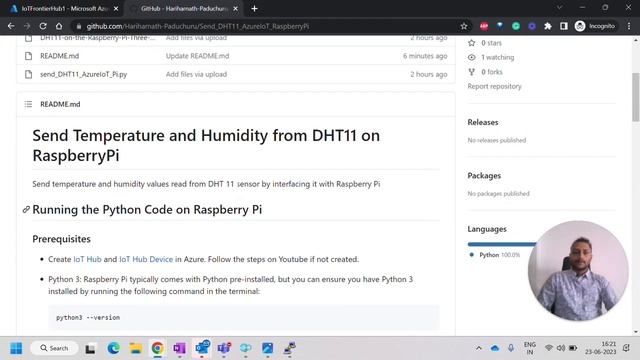This screenshot has height=360, width=640.
Task: Open the taskbar clock and date
Action: coord(600,348)
